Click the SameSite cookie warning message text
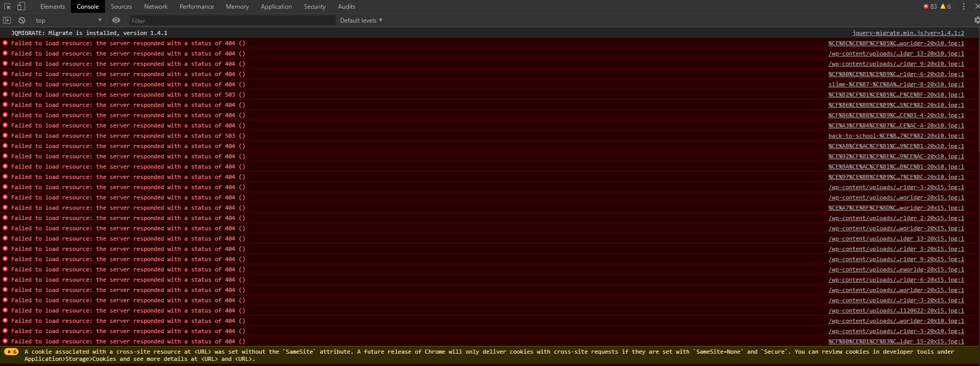This screenshot has height=366, width=980. coord(489,355)
